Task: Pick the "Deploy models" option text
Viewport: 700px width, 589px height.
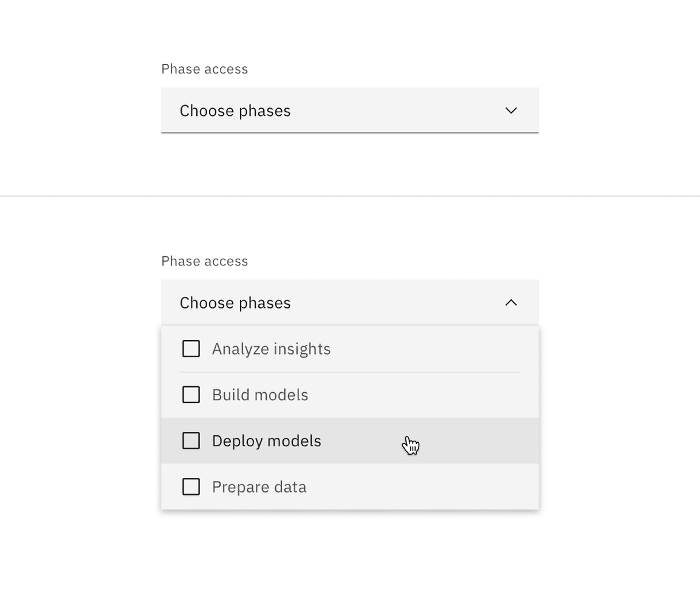Action: [266, 441]
